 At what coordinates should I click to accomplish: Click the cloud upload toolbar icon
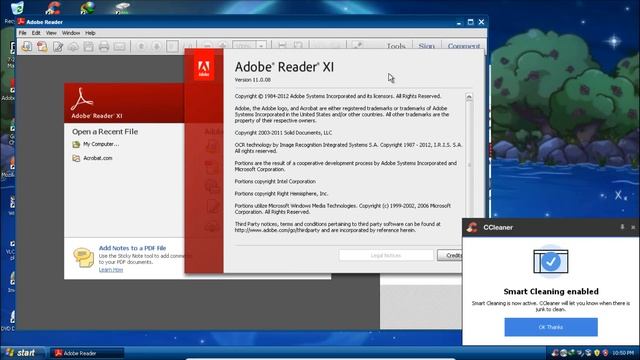point(73,47)
